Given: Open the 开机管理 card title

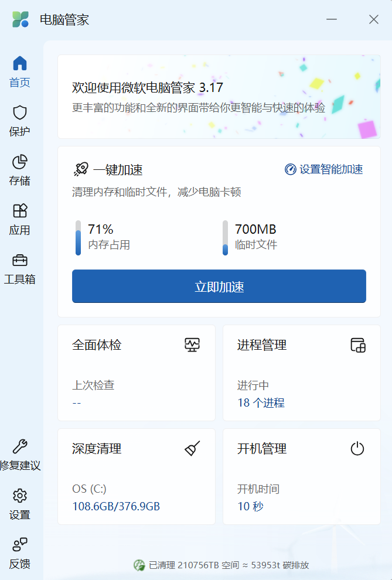Looking at the screenshot, I should coord(262,449).
